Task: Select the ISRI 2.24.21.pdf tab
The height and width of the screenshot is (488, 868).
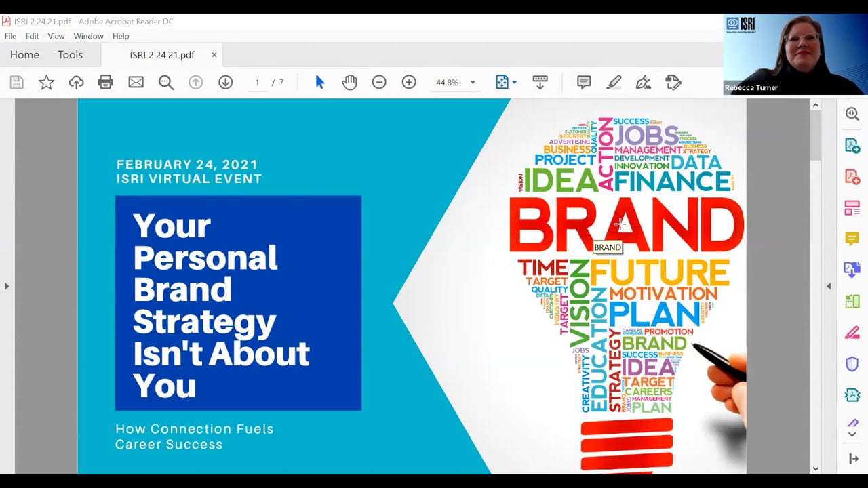Action: 162,55
